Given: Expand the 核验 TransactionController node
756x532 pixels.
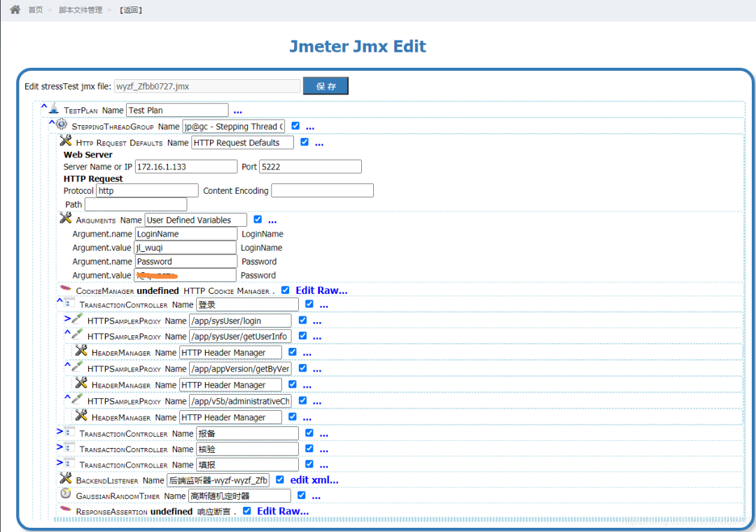Looking at the screenshot, I should (59, 447).
